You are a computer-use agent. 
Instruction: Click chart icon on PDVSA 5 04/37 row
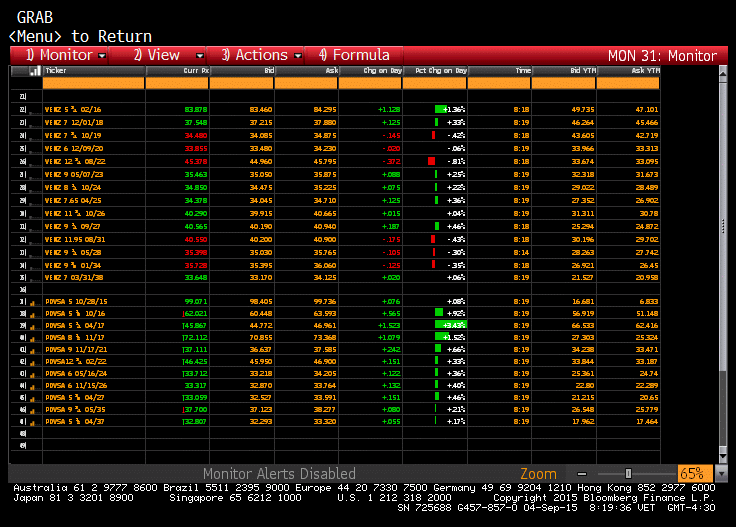click(x=32, y=423)
